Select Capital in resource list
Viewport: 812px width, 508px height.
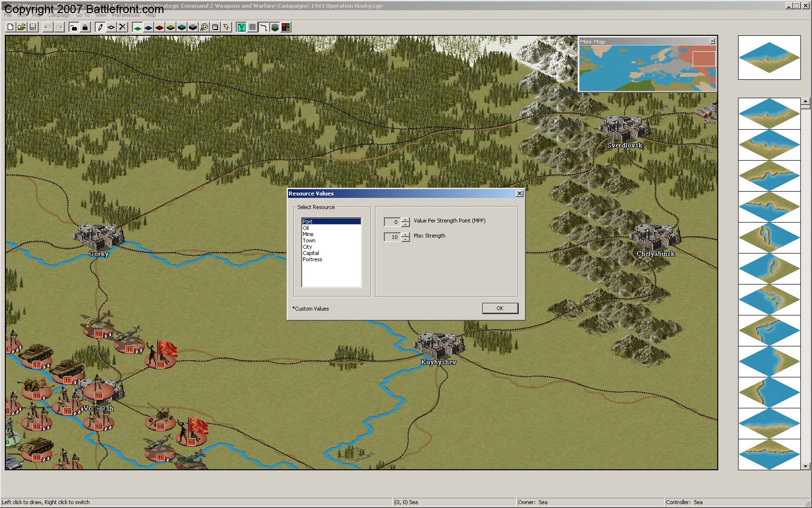coord(311,253)
